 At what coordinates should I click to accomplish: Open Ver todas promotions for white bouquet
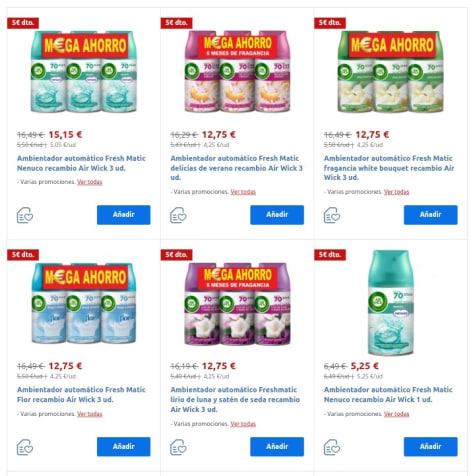pyautogui.click(x=396, y=192)
